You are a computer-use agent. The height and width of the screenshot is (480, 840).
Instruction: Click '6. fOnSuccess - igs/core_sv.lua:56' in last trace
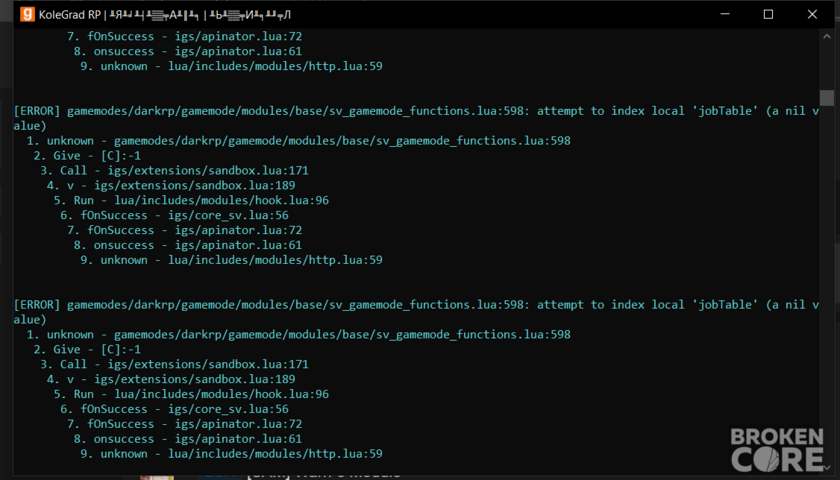point(174,409)
